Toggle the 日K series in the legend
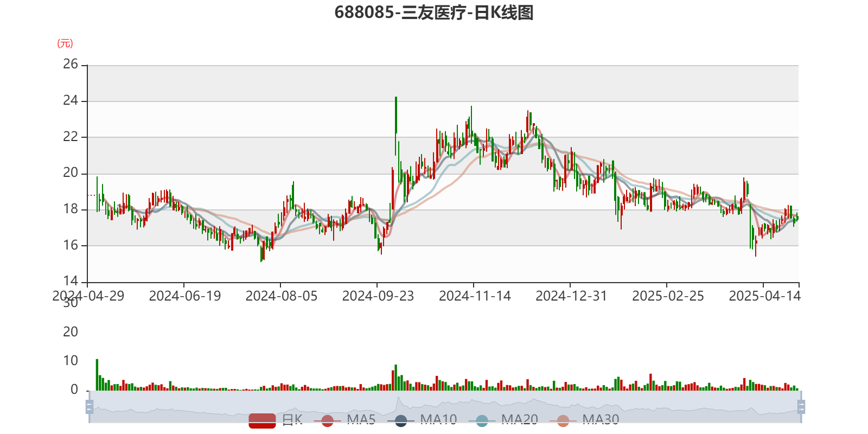This screenshot has width=868, height=434. (x=276, y=420)
